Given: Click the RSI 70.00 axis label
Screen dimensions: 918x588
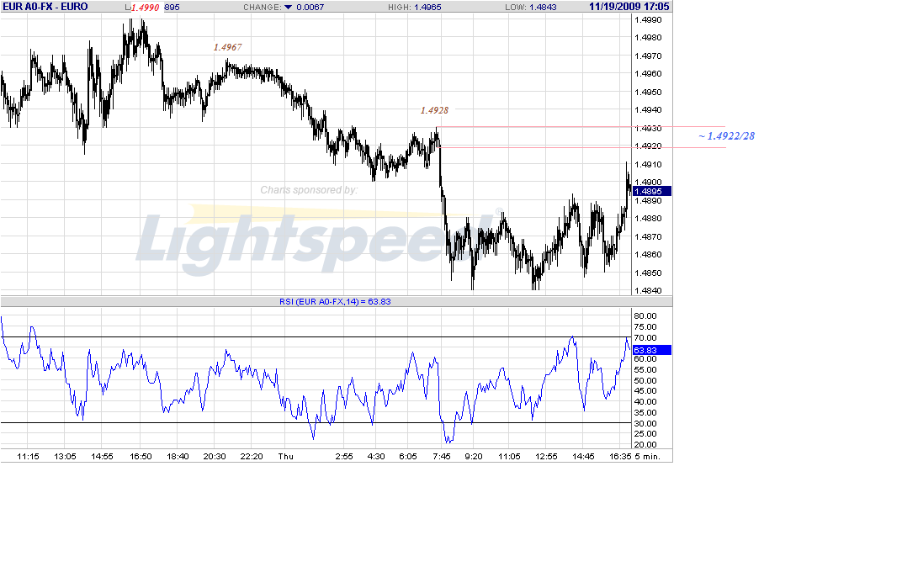Looking at the screenshot, I should (645, 337).
